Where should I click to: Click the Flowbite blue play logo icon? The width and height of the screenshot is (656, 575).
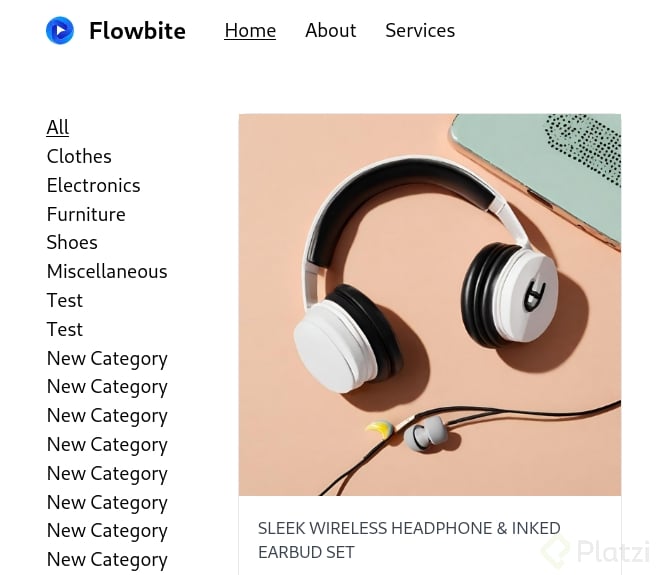(60, 31)
